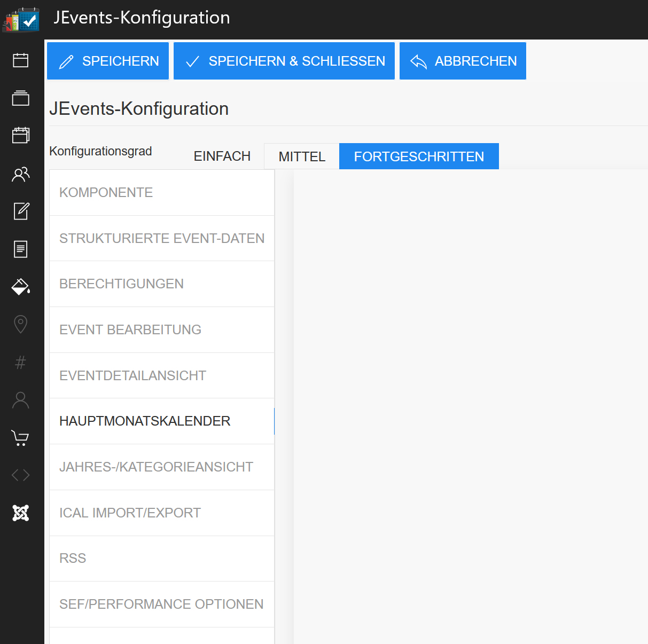Open the Eventdetailansicht tab

point(162,376)
